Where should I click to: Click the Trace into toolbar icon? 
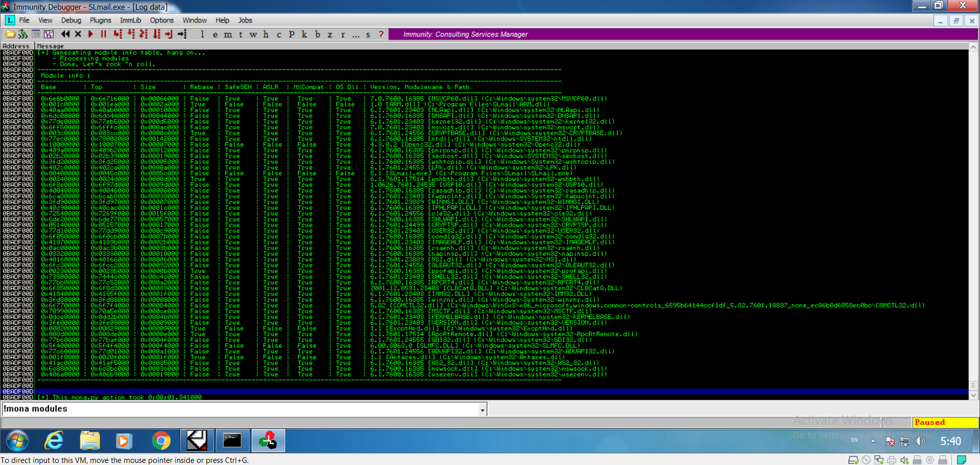pos(143,34)
